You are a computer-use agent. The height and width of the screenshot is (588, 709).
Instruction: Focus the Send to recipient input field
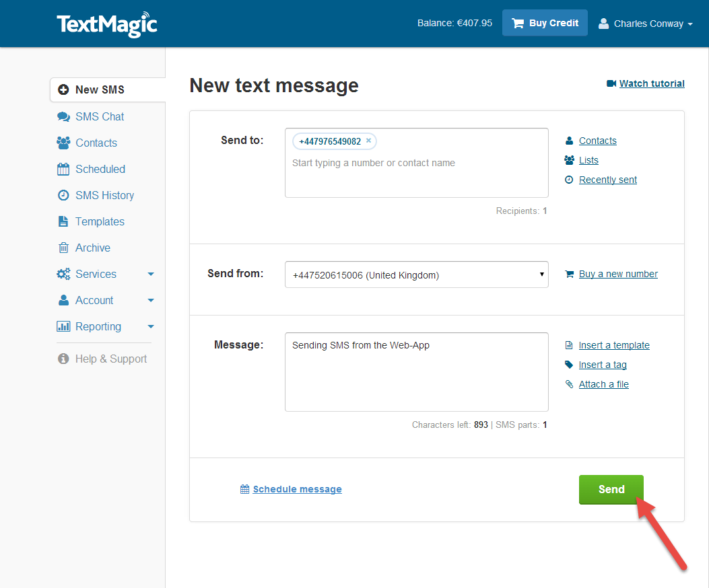(x=417, y=163)
